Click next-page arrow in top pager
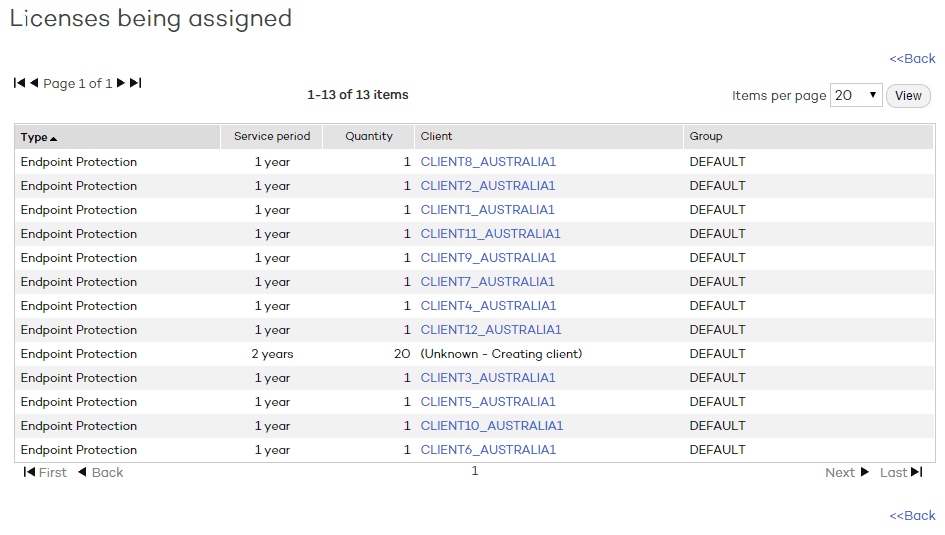945x535 pixels. [121, 83]
